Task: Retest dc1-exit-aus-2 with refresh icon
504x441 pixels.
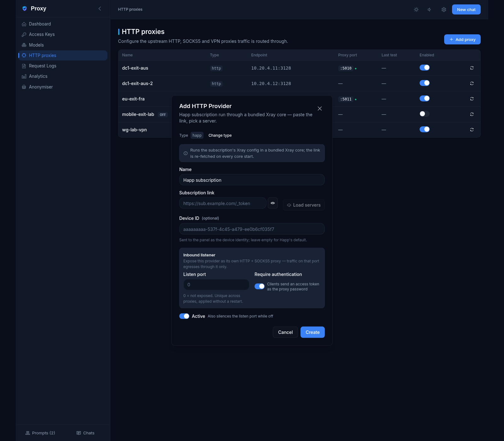Action: [472, 83]
